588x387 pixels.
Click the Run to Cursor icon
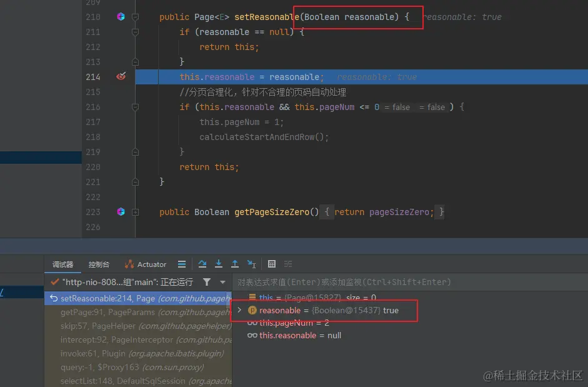click(x=251, y=264)
